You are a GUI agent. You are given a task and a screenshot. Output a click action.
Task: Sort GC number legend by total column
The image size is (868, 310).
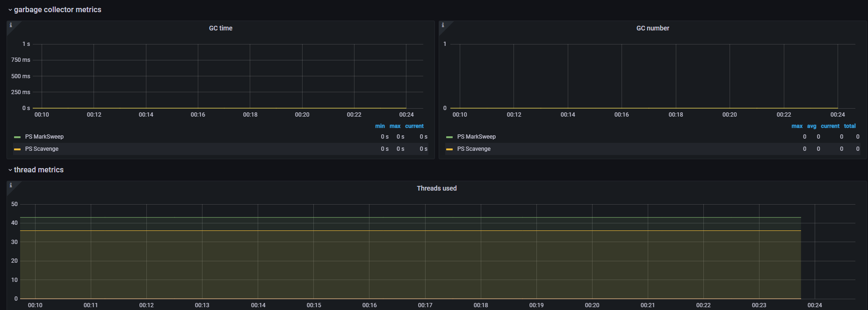point(850,126)
